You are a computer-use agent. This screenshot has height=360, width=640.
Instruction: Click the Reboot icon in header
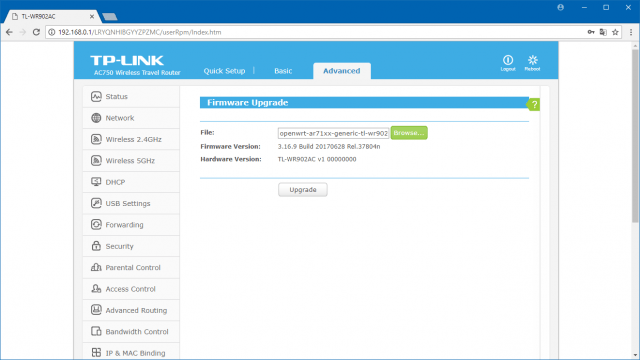pos(532,63)
